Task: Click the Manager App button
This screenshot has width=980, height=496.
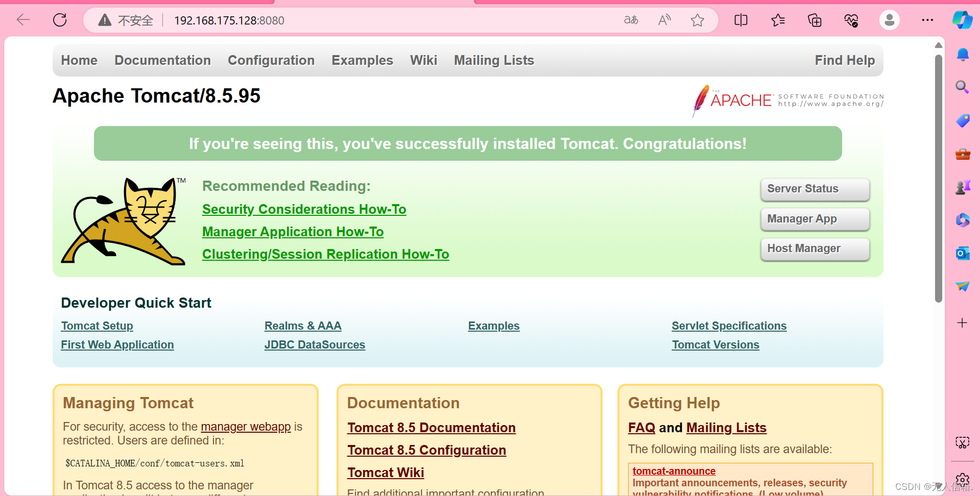Action: click(x=815, y=219)
